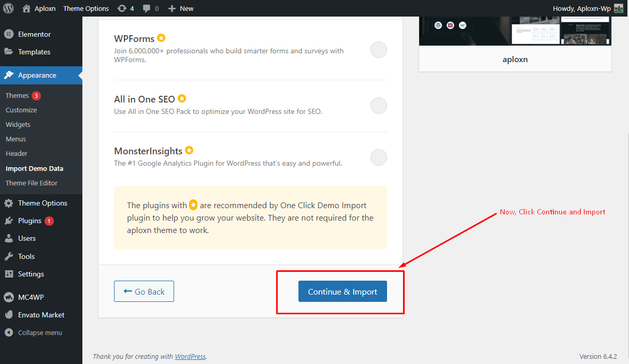This screenshot has height=364, width=629.
Task: Click the MC4WP icon
Action: (x=9, y=297)
